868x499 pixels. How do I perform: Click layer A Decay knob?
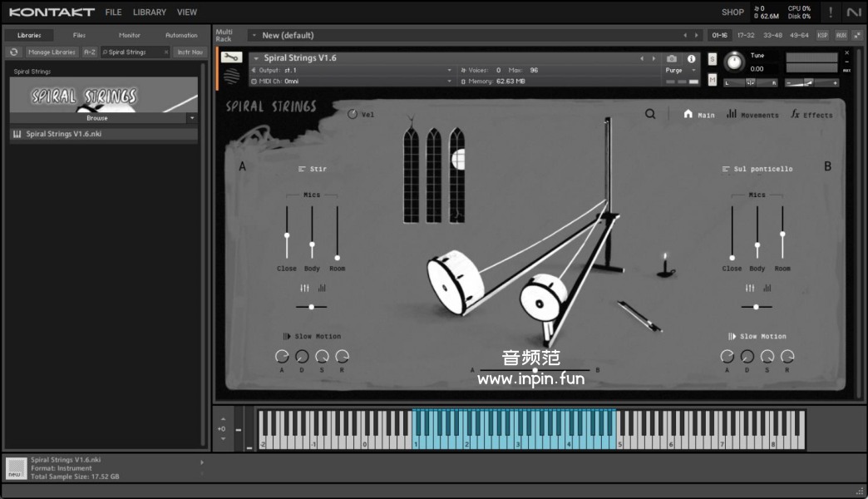(302, 356)
